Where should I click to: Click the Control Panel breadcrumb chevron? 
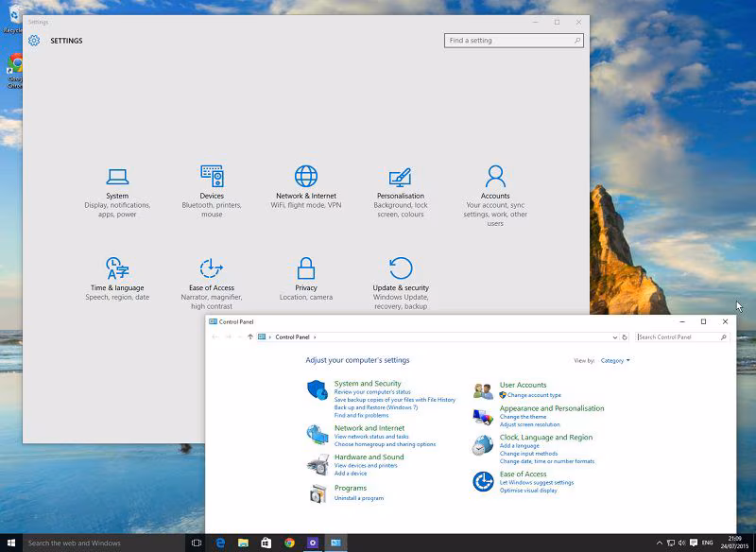coord(315,337)
